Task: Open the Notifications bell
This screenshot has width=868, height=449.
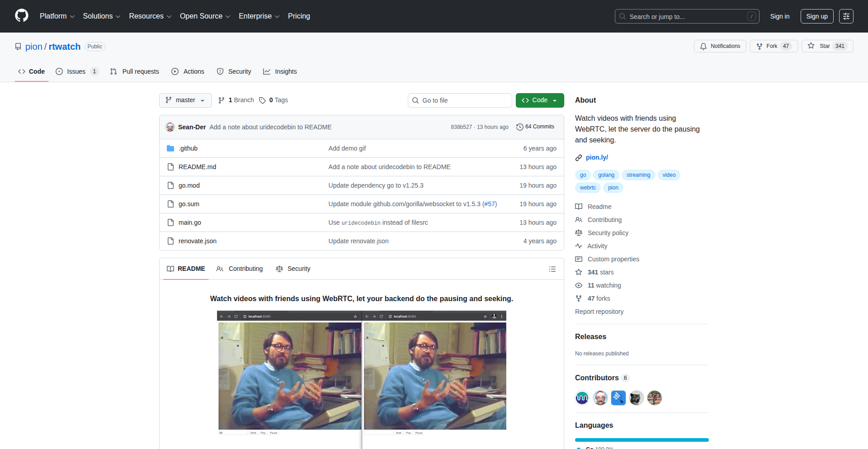Action: (720, 46)
